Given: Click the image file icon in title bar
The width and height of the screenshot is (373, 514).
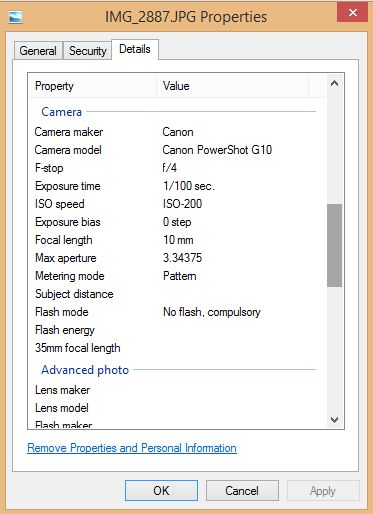Looking at the screenshot, I should click(x=16, y=16).
